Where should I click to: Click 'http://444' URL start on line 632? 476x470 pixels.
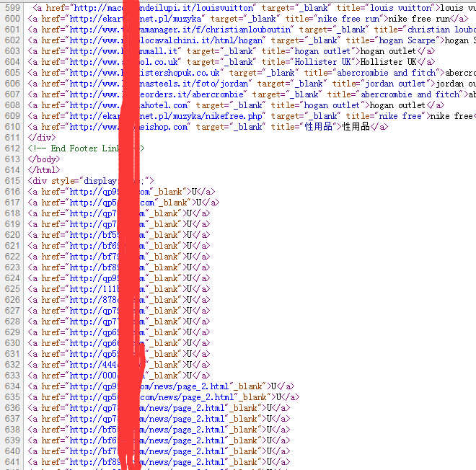[x=93, y=365]
